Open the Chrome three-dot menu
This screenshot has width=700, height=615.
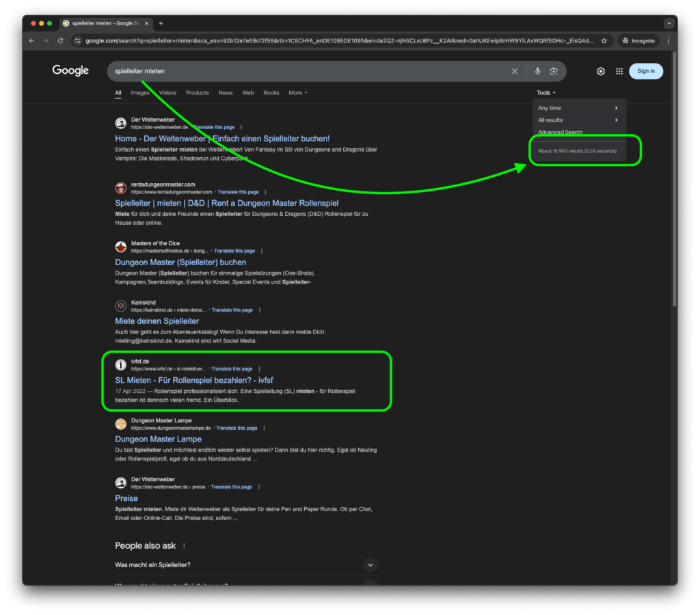point(669,40)
